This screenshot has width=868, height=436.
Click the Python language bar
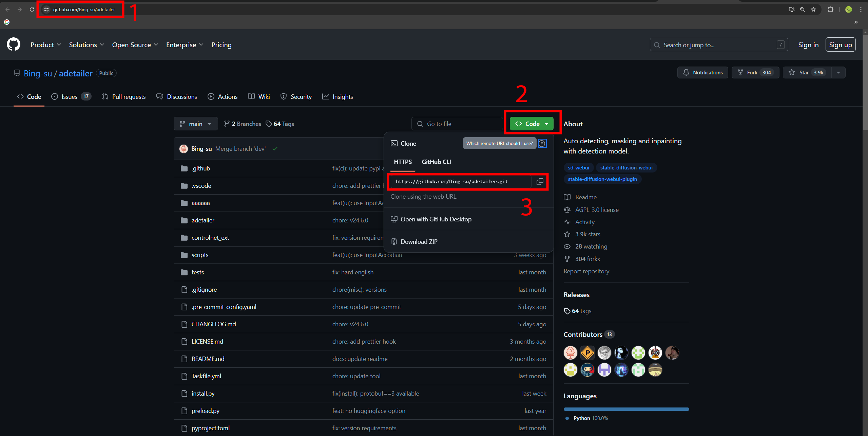626,409
